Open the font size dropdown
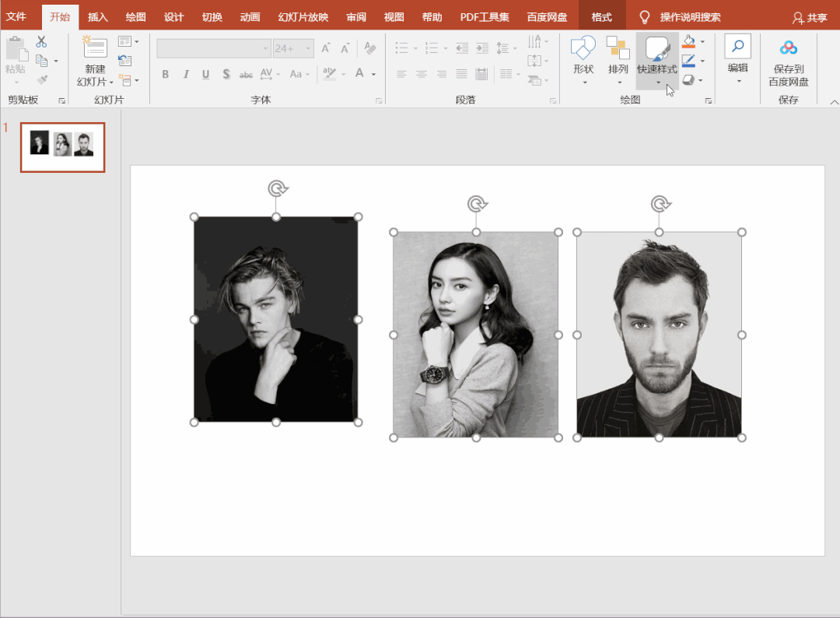The width and height of the screenshot is (840, 618). (x=309, y=48)
